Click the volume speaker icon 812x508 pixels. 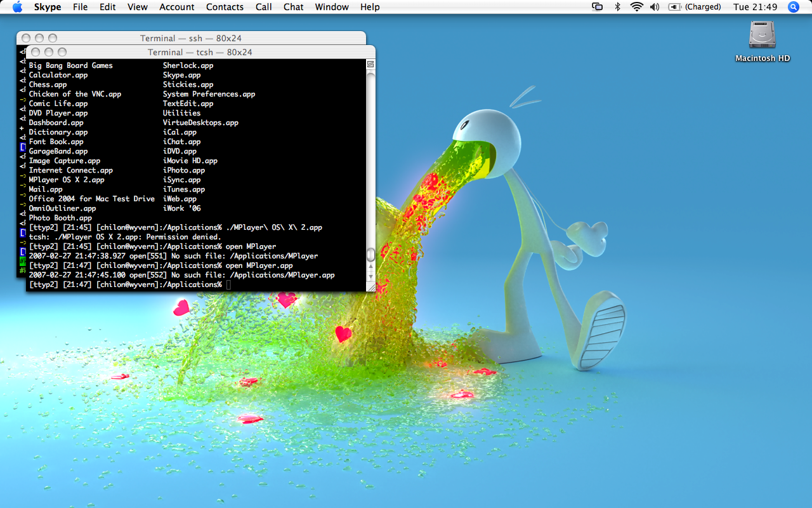click(655, 7)
